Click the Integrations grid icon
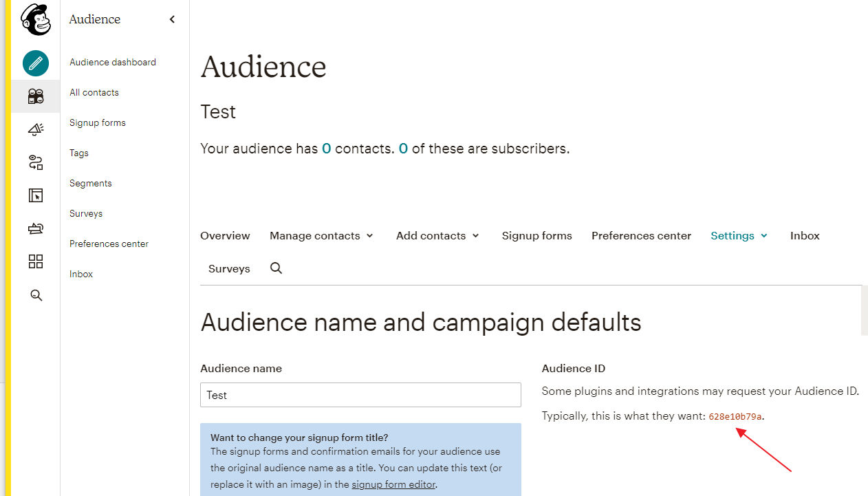The image size is (868, 496). 35,261
